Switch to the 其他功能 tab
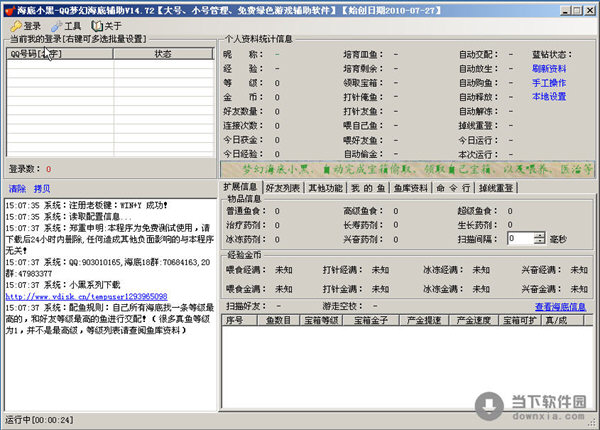Screen dimensions: 600x430 [x=326, y=187]
